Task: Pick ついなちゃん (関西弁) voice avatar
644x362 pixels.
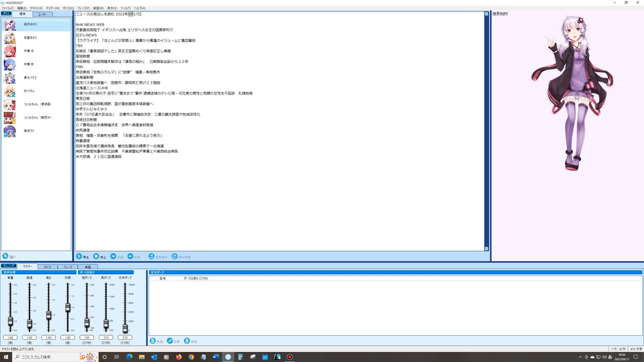Action: (x=9, y=118)
